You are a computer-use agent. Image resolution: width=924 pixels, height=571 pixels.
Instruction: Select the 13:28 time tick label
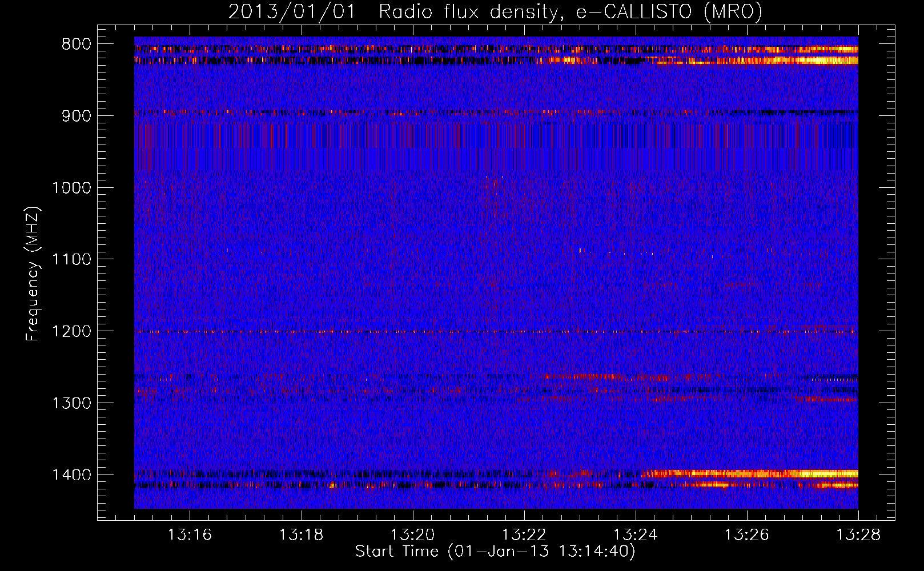click(x=858, y=535)
